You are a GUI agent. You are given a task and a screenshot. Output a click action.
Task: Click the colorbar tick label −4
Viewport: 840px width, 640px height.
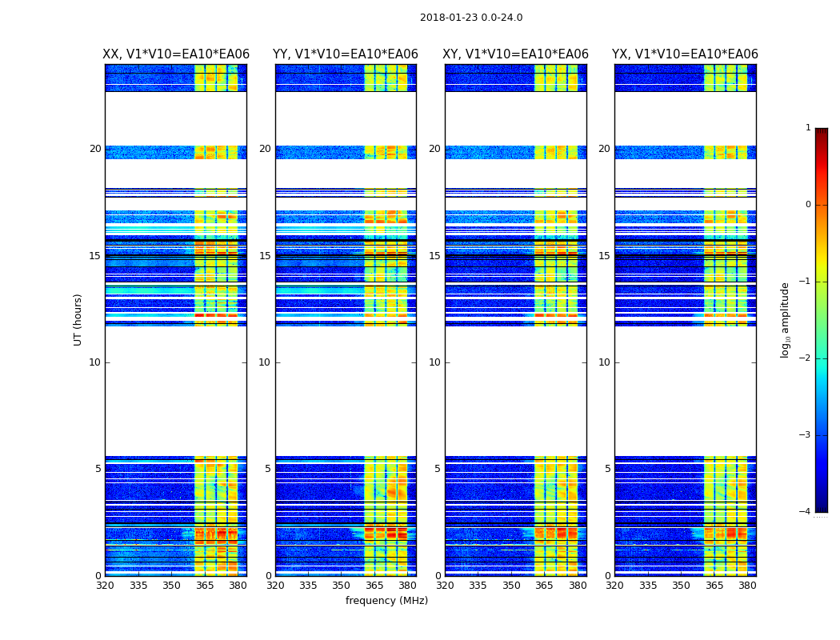805,511
